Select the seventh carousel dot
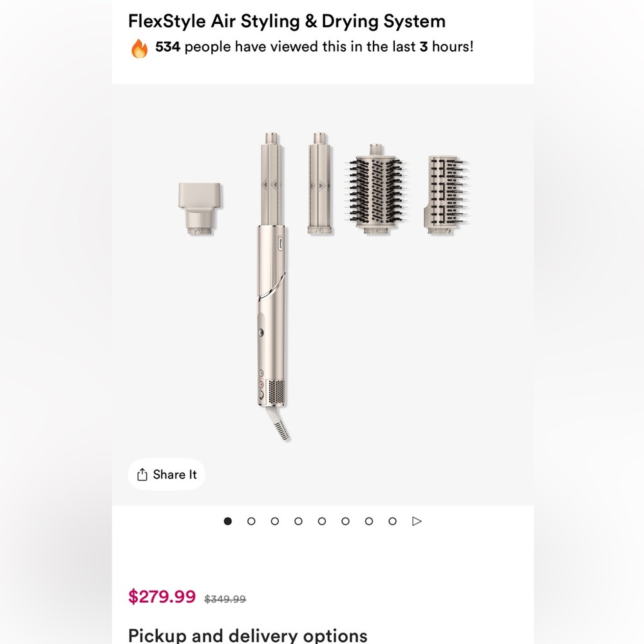The width and height of the screenshot is (644, 644). coord(369,520)
